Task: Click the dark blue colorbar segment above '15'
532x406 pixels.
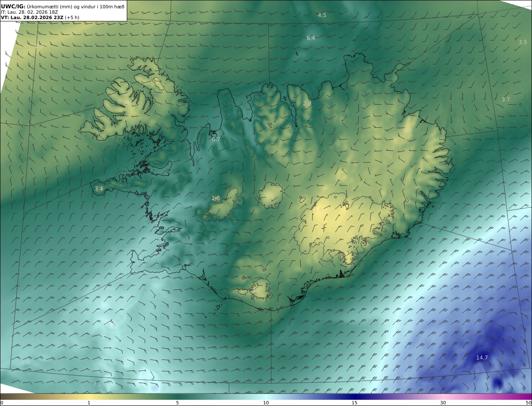Action: pos(355,396)
